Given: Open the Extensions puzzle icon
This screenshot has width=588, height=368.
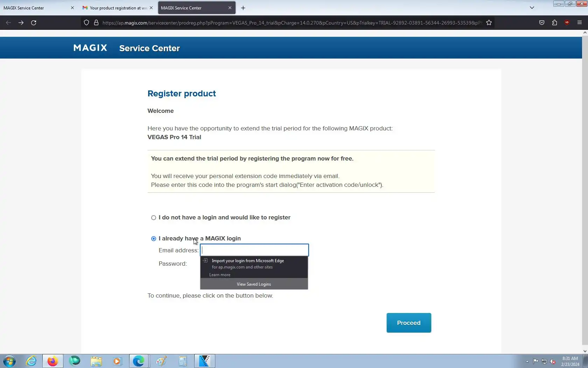Looking at the screenshot, I should click(x=554, y=23).
